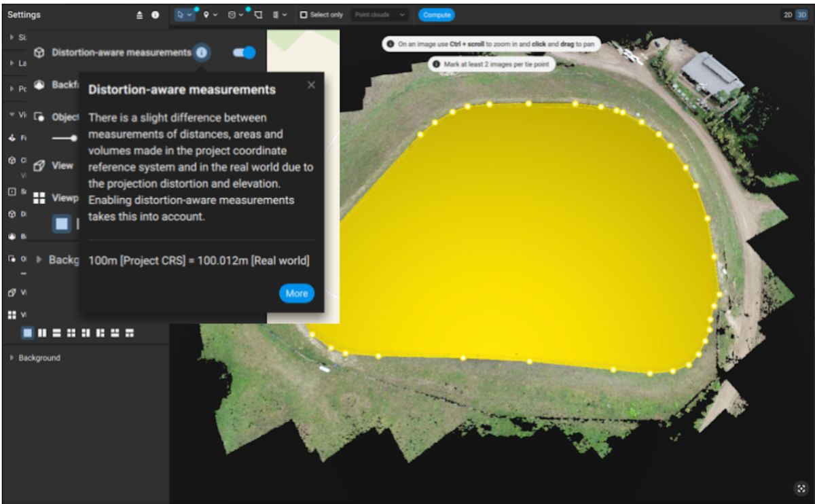
Task: Check the Select only checkbox
Action: tap(304, 14)
